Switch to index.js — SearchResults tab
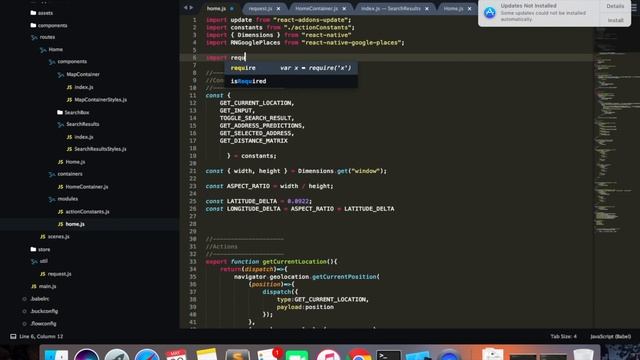 click(x=391, y=9)
